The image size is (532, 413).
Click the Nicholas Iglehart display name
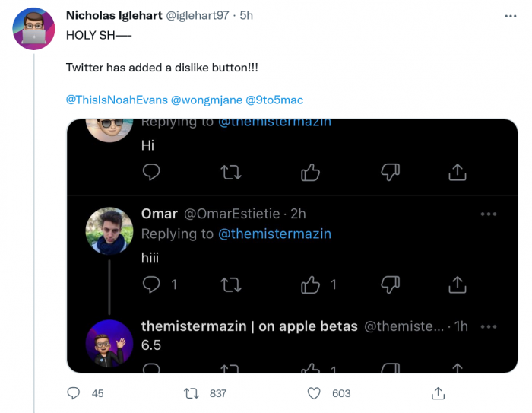coord(113,16)
